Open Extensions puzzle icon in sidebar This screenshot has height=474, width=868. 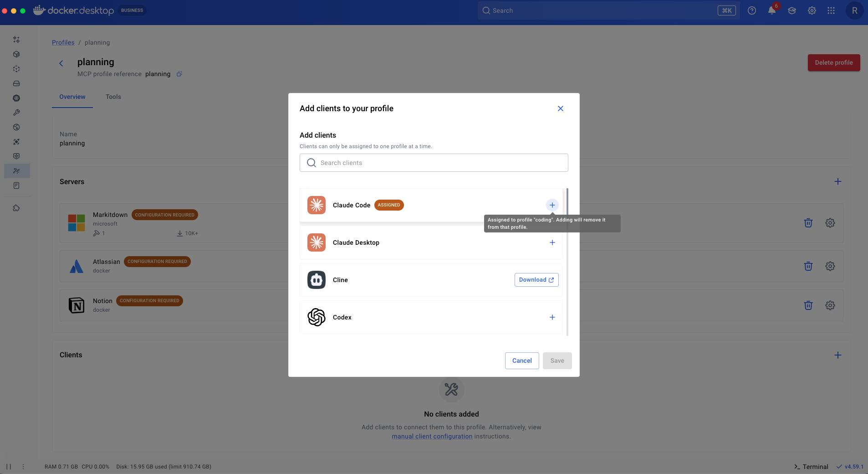(16, 208)
